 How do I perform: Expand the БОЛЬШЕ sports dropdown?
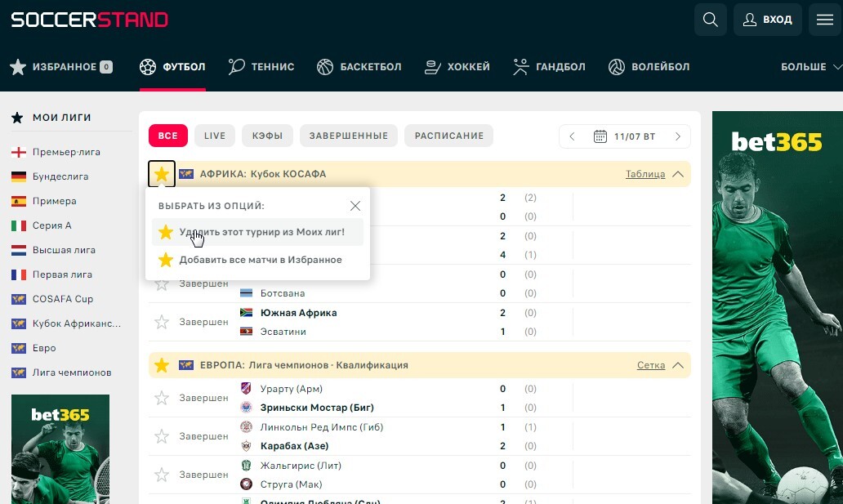(x=810, y=67)
